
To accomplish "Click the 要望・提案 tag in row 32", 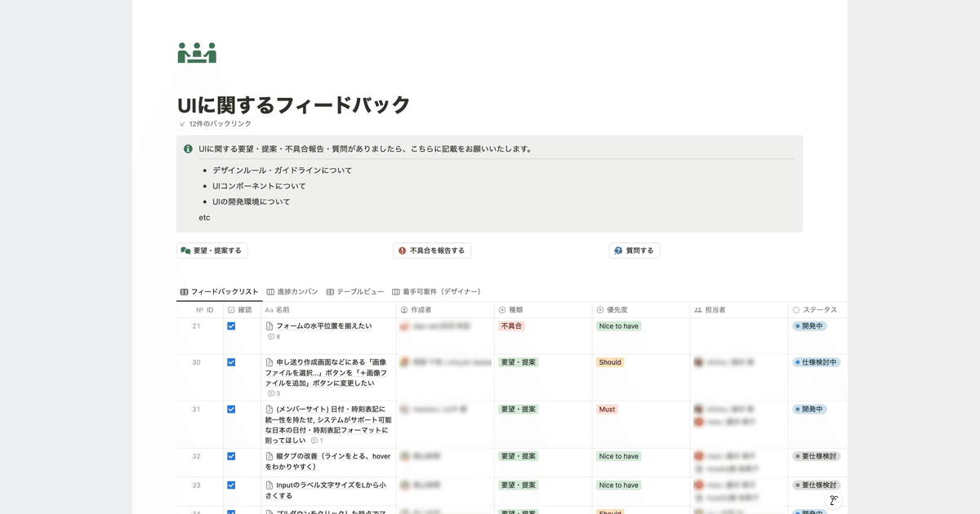I will click(x=519, y=457).
